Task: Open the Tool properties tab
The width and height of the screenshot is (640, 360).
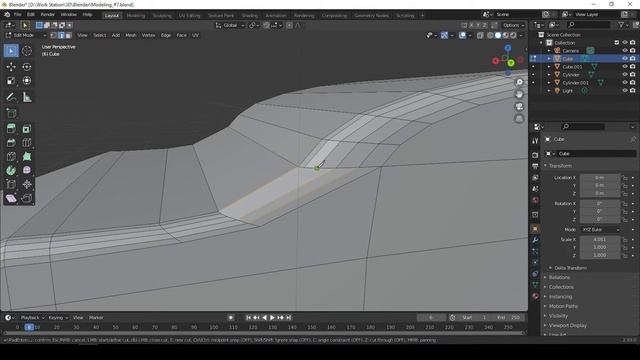Action: pyautogui.click(x=535, y=140)
